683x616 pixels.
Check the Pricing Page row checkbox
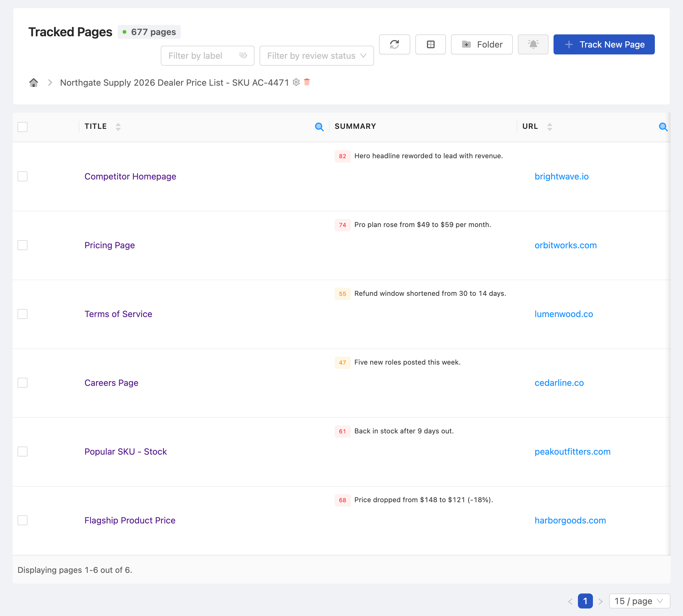tap(22, 245)
